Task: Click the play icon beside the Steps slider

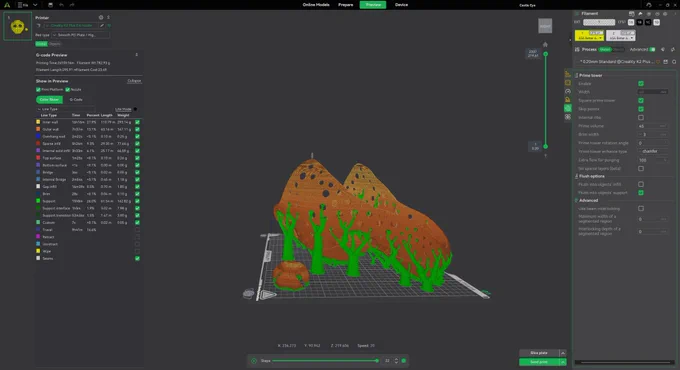Action: tap(254, 360)
